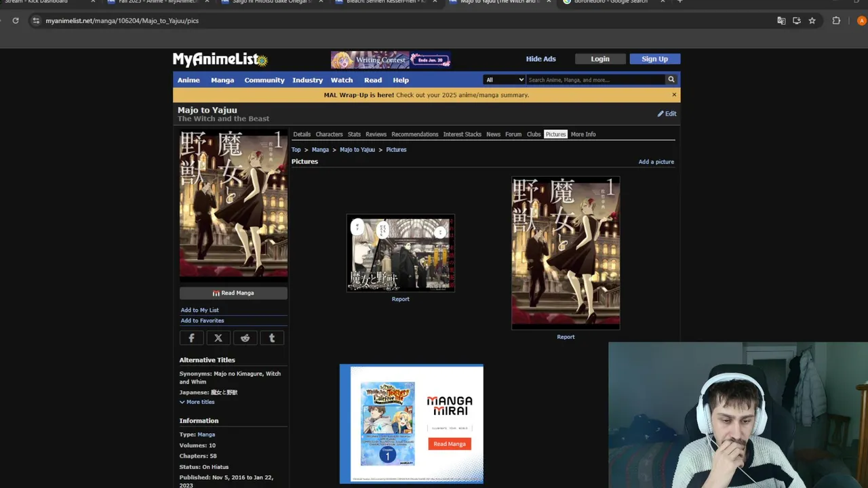The image size is (868, 488).
Task: Open the Industry navigation menu
Action: coord(307,80)
